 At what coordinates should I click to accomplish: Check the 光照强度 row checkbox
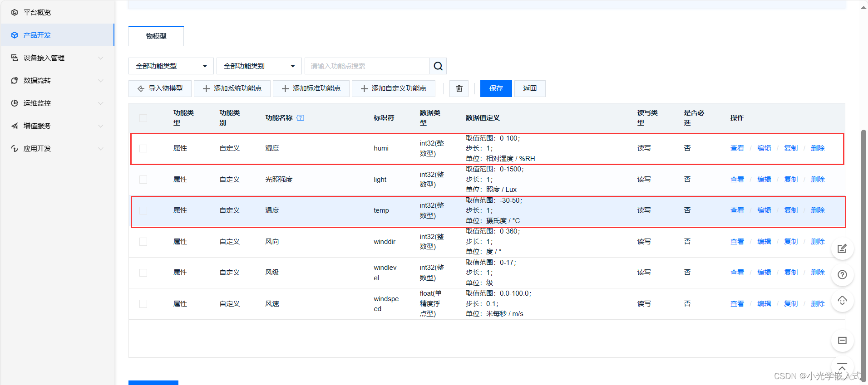(x=143, y=180)
